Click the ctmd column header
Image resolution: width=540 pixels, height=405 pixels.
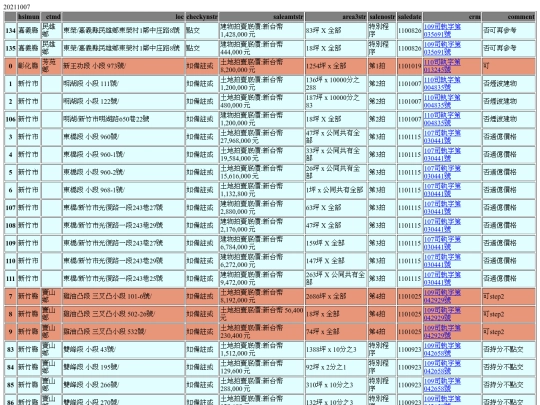click(51, 17)
